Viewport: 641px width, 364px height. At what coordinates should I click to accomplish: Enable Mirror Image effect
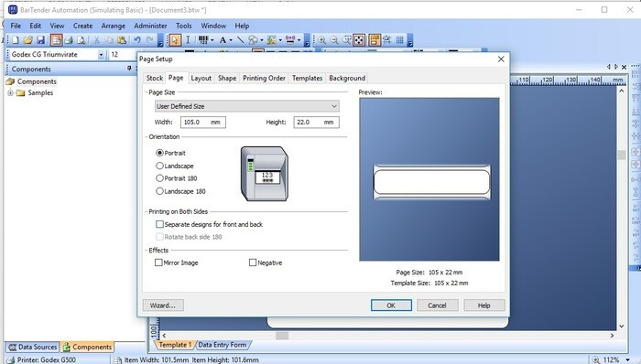pos(158,262)
